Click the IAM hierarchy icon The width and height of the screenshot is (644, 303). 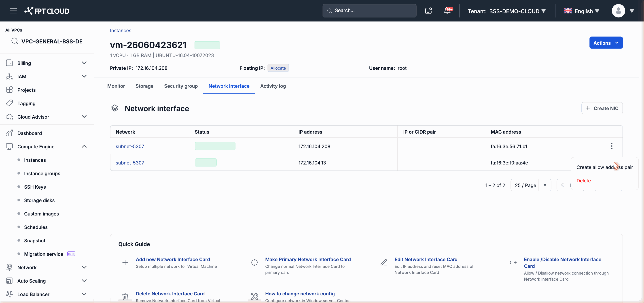[9, 76]
